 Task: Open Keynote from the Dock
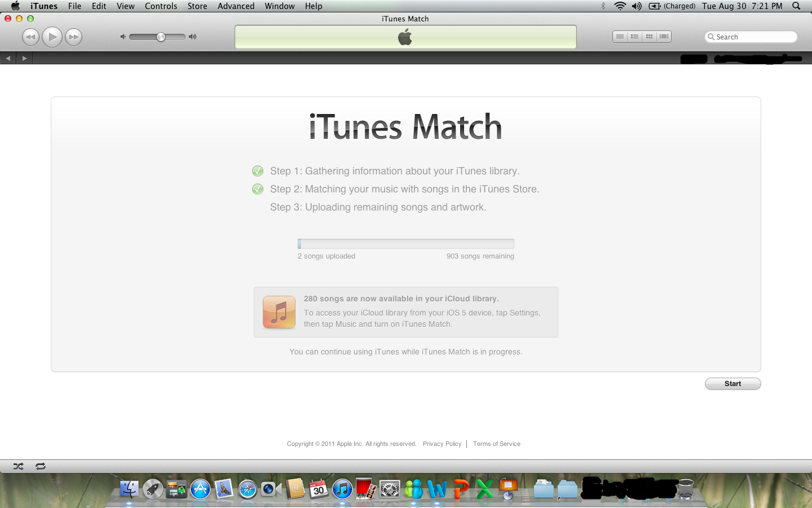click(508, 488)
